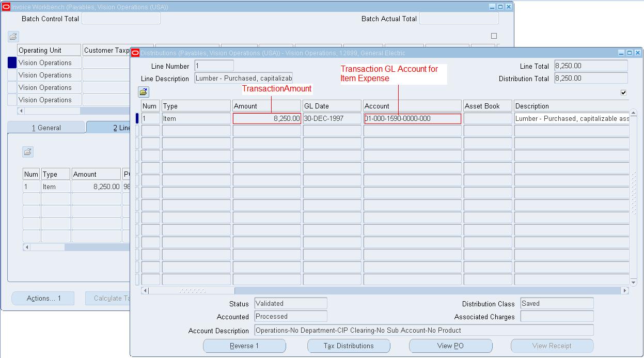Image resolution: width=644 pixels, height=358 pixels.
Task: Click Account Description field
Action: click(424, 330)
